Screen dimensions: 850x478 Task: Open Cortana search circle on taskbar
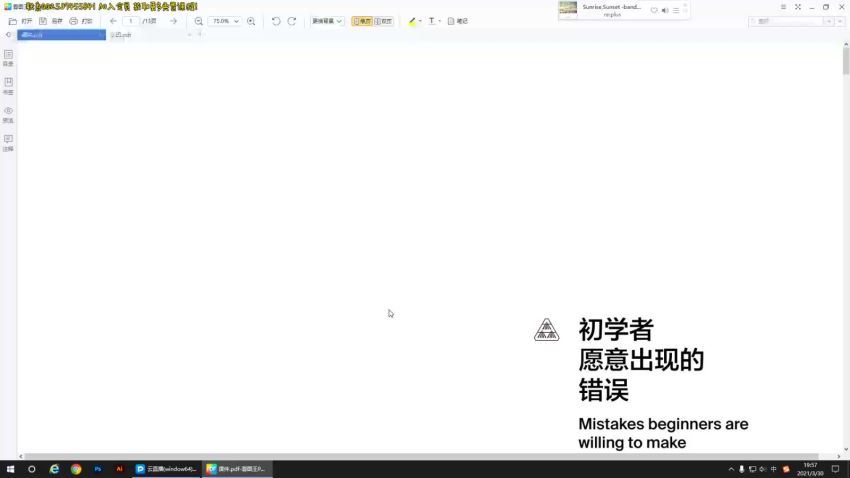click(31, 469)
